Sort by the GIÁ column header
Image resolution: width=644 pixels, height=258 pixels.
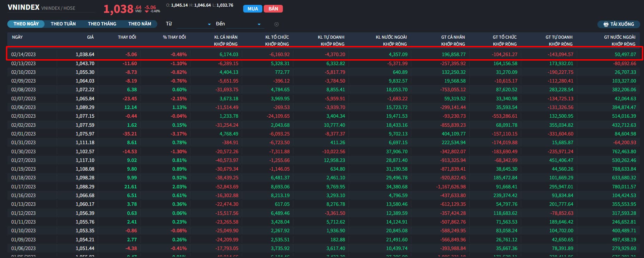point(90,37)
